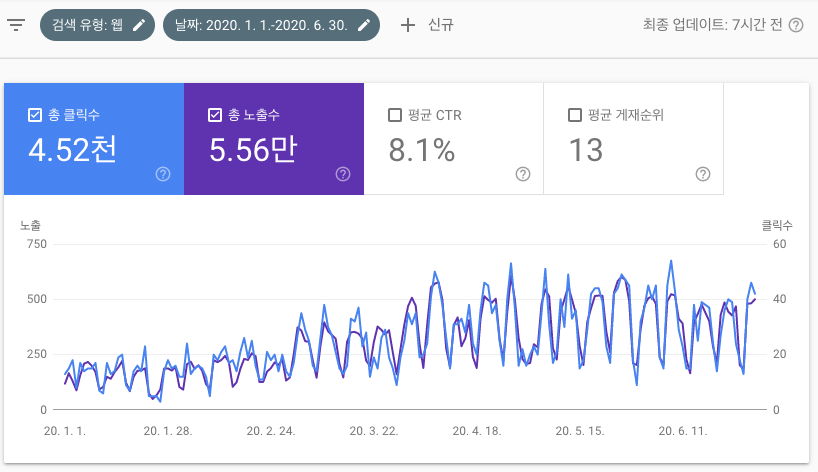818x472 pixels.
Task: Click pencil icon on 검색 유형 chip
Action: pos(139,25)
